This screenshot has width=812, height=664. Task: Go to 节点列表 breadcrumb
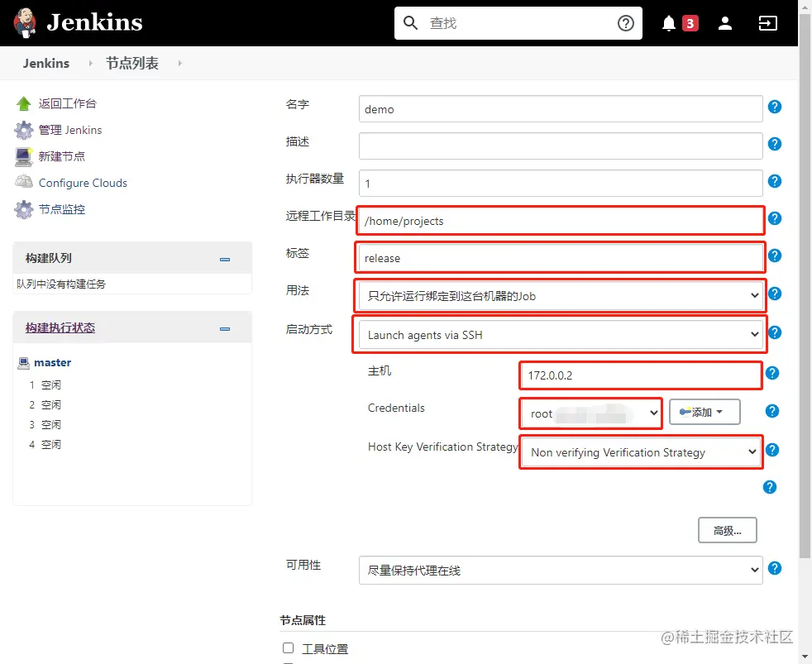click(132, 63)
